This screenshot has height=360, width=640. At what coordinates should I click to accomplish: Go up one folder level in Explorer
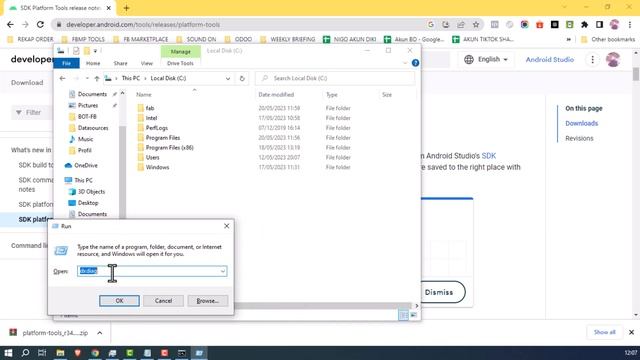97,78
